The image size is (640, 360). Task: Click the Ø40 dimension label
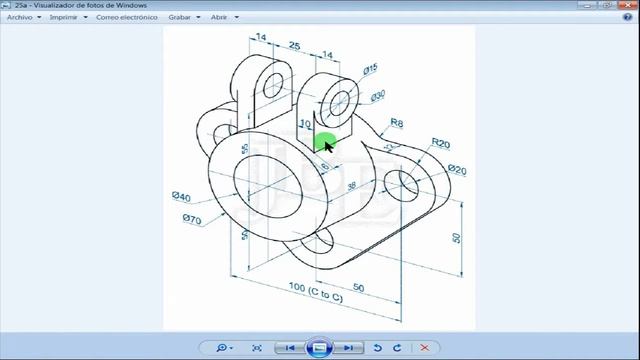click(181, 197)
